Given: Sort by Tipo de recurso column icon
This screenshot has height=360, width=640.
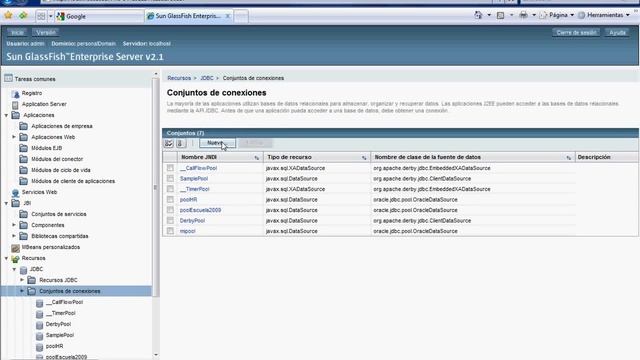Looking at the screenshot, I should [364, 158].
